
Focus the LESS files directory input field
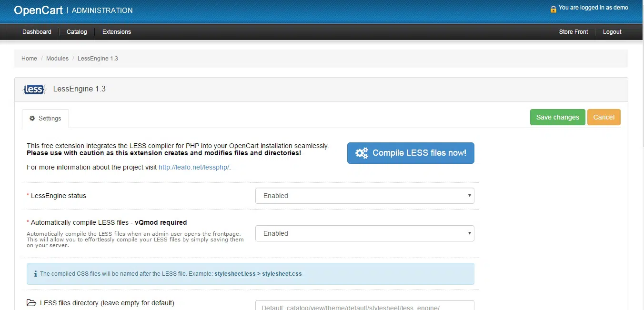pos(364,306)
